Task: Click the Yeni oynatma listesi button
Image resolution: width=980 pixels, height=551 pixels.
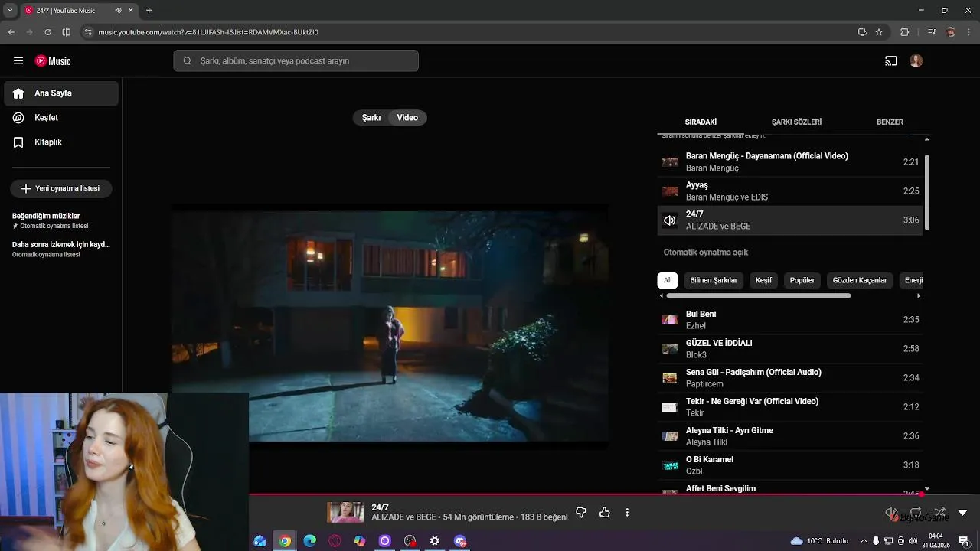Action: coord(61,189)
